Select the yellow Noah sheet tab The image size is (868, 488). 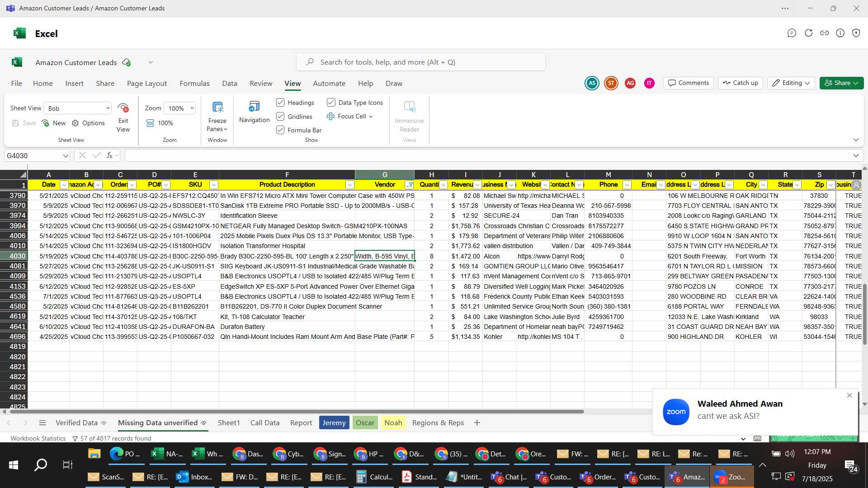(x=393, y=423)
